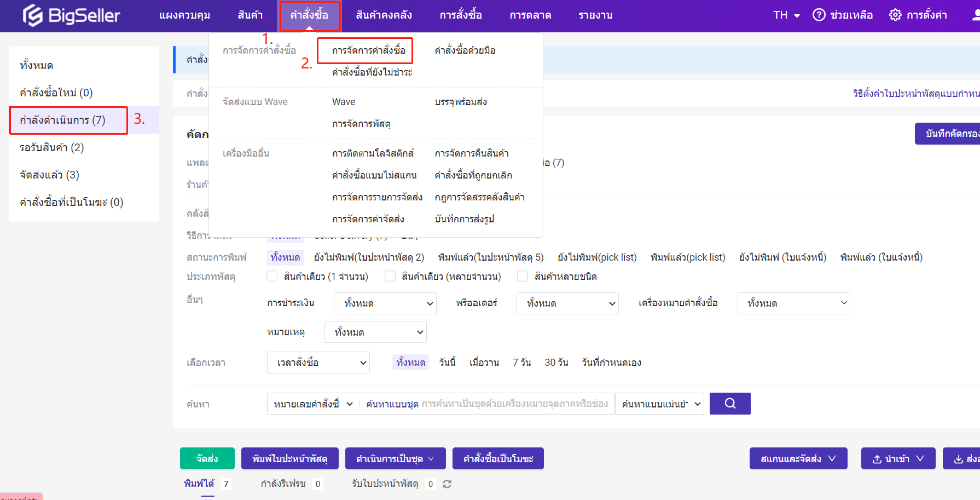The image size is (980, 500).
Task: Select การจัดการคำสั่งซื้อ menu entry
Action: (368, 50)
